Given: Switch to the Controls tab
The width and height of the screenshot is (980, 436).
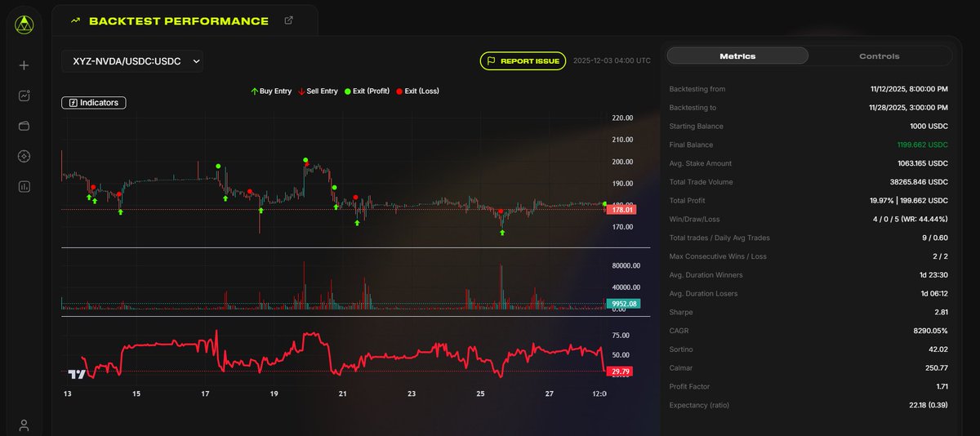Looking at the screenshot, I should click(880, 56).
